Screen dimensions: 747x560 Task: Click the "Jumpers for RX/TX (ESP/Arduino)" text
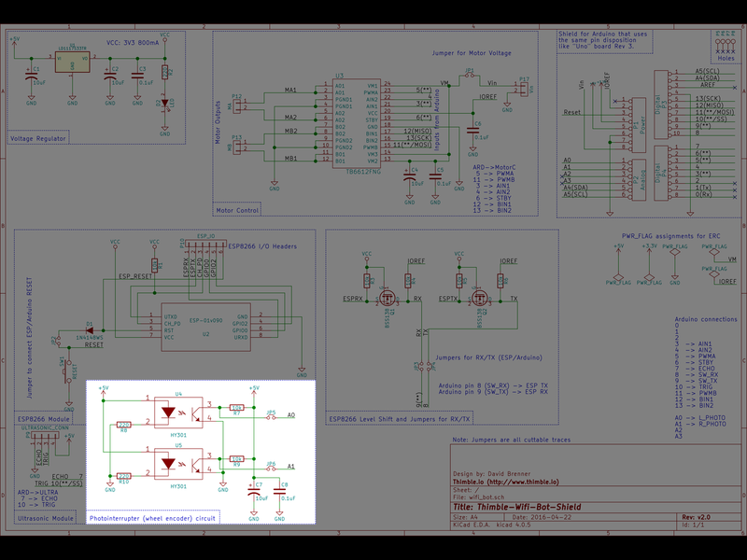click(x=488, y=357)
